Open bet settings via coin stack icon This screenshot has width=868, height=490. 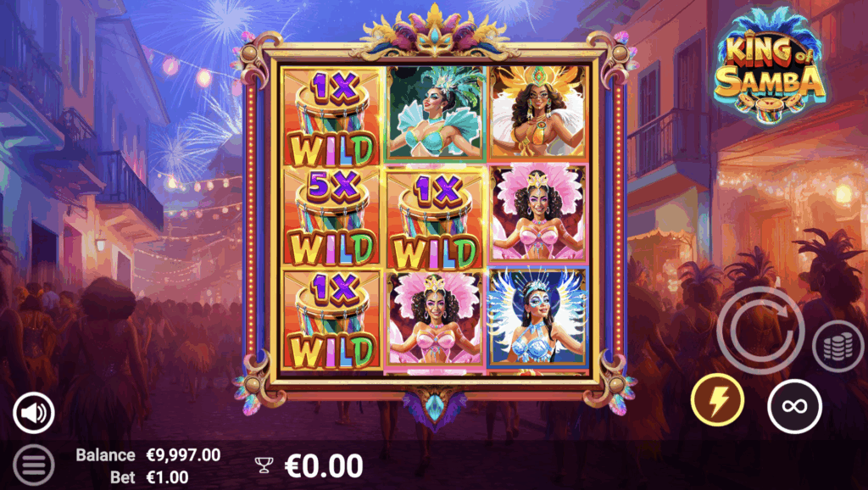pos(837,346)
